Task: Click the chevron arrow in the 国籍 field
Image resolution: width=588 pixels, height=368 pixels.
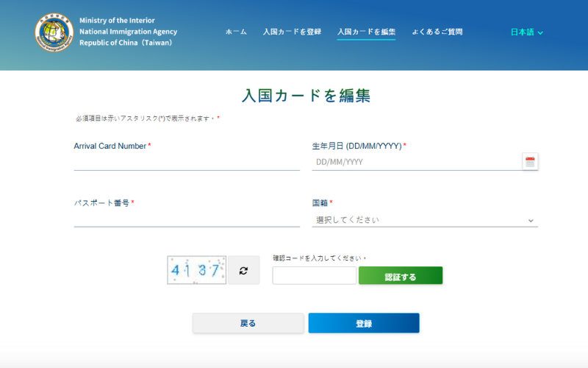Action: [x=531, y=220]
